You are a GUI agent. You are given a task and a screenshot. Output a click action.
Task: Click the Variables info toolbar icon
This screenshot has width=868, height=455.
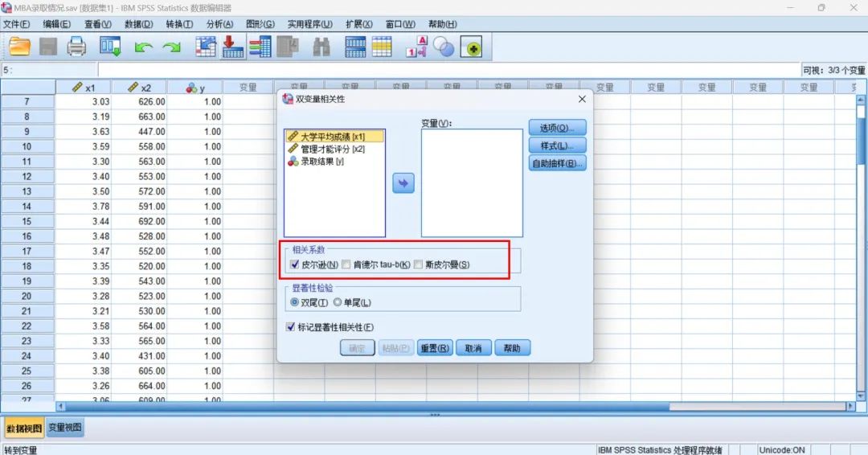(x=260, y=47)
